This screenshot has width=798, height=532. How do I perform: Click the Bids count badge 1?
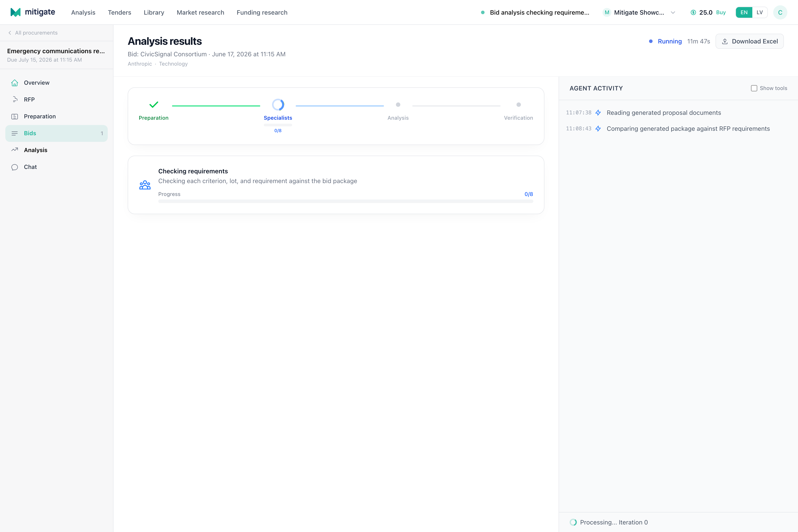point(102,133)
